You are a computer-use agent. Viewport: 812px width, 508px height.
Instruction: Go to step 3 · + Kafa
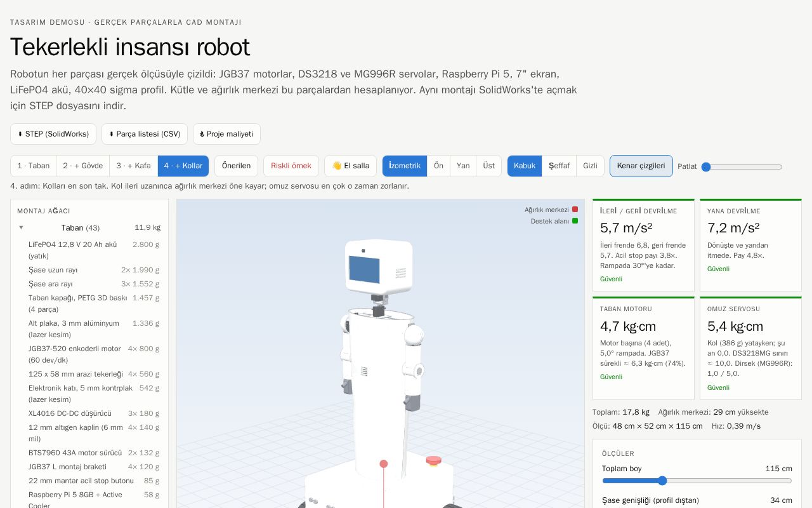click(134, 166)
